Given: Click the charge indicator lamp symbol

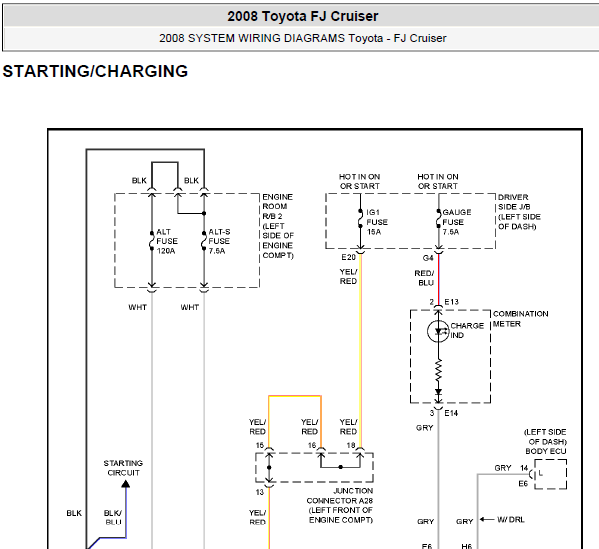Looking at the screenshot, I should click(438, 331).
